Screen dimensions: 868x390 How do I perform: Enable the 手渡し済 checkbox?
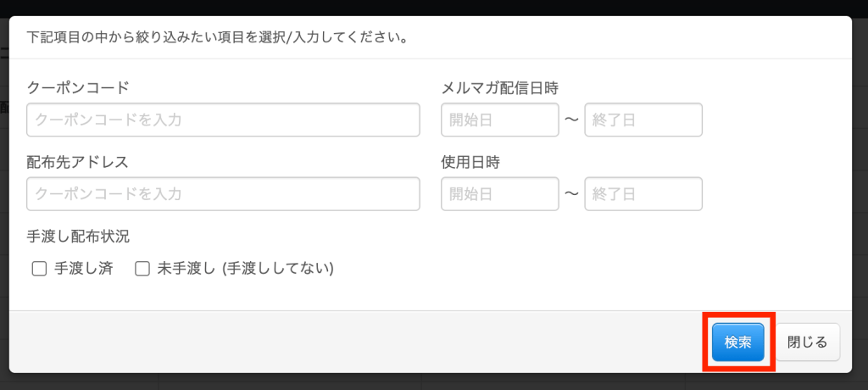click(x=38, y=269)
